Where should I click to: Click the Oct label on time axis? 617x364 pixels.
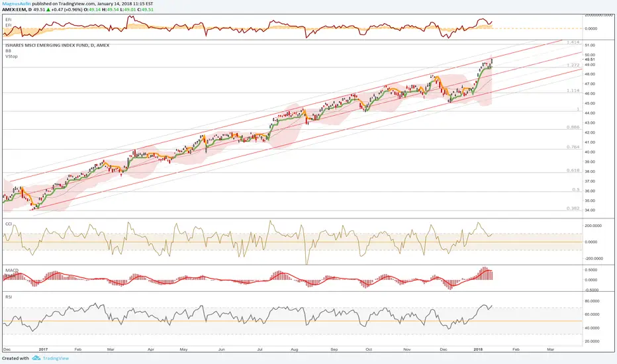(369, 349)
